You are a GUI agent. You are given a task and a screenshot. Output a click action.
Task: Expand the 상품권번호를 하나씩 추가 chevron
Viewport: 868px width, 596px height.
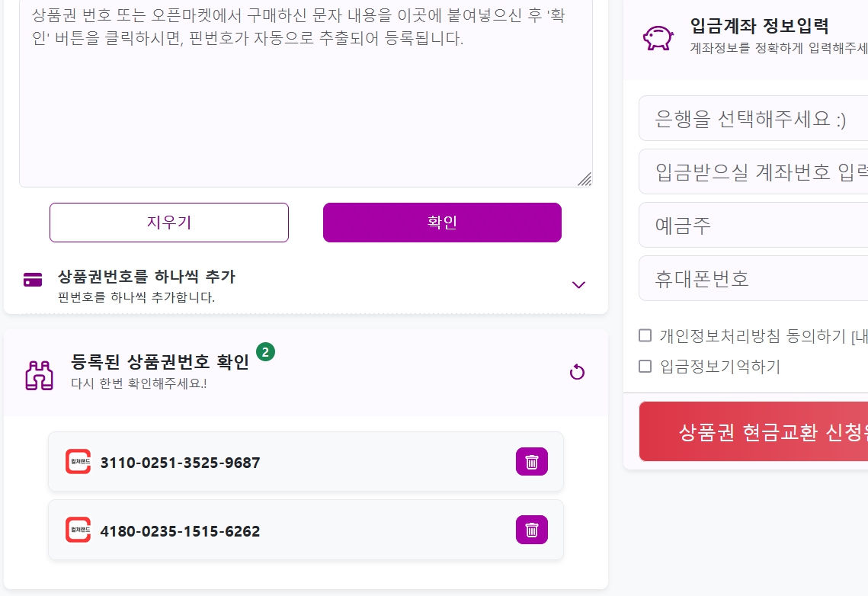[578, 284]
